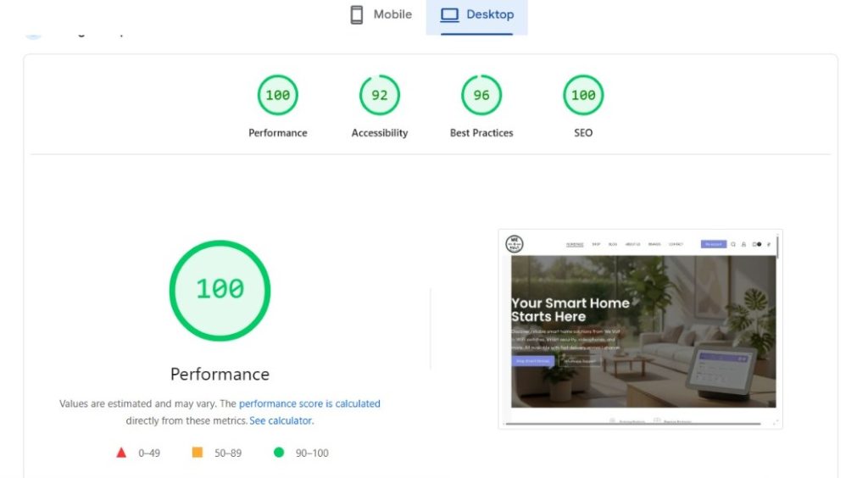
Task: Click the red triangle 0–49 legend icon
Action: click(x=121, y=453)
